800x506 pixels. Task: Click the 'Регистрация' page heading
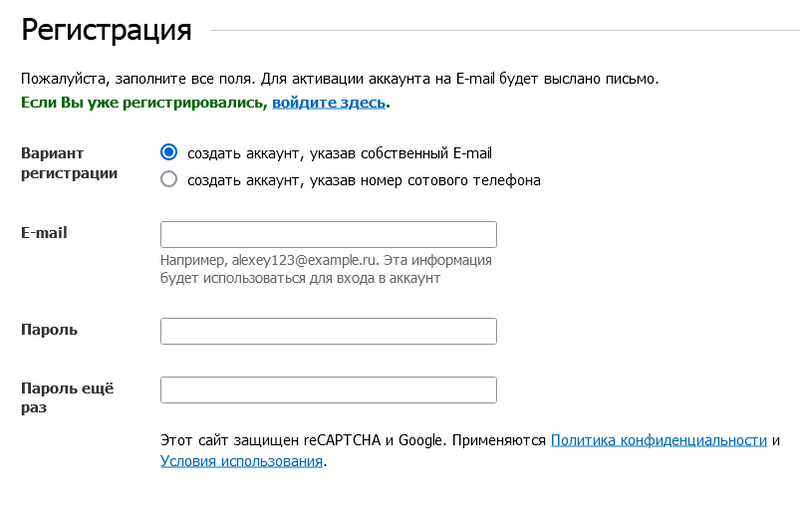(x=106, y=30)
